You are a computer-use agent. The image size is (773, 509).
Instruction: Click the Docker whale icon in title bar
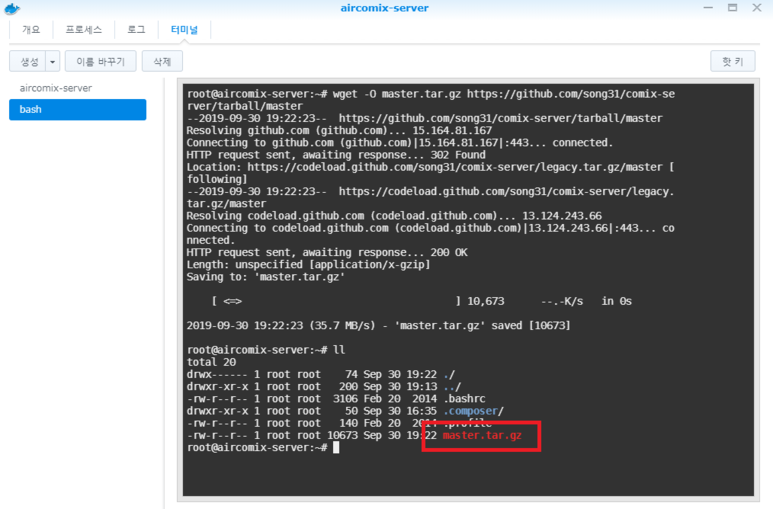pos(12,8)
